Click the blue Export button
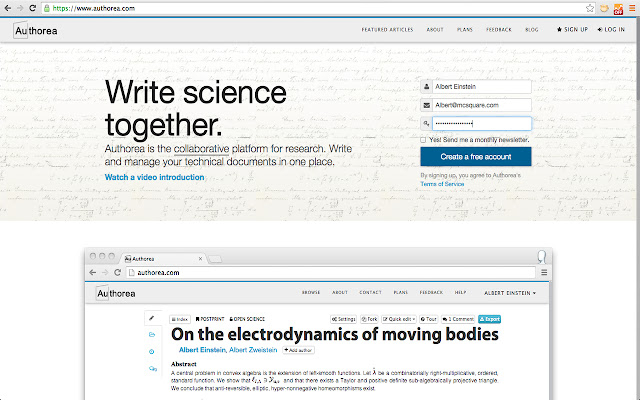Viewport: 640px width, 400px height. click(489, 319)
